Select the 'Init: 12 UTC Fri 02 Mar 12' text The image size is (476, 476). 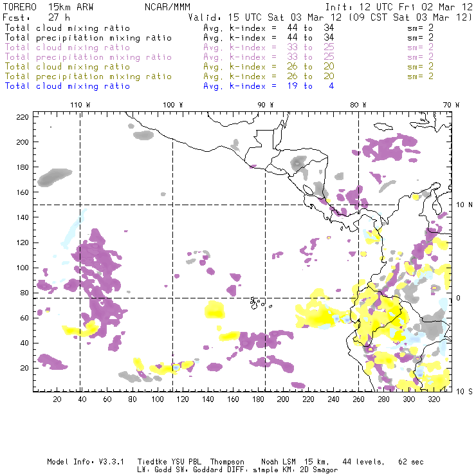(x=399, y=6)
